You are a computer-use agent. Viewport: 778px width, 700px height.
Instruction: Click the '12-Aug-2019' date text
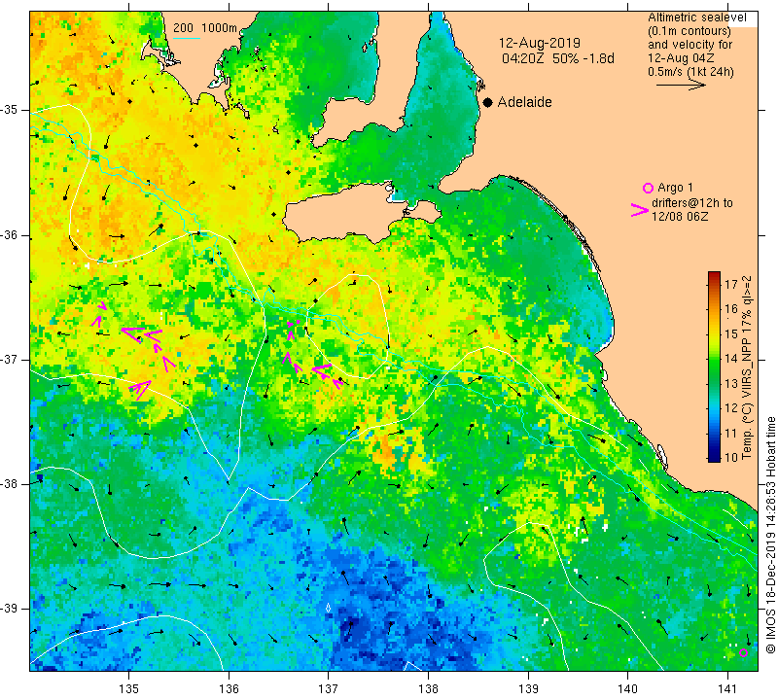(540, 43)
